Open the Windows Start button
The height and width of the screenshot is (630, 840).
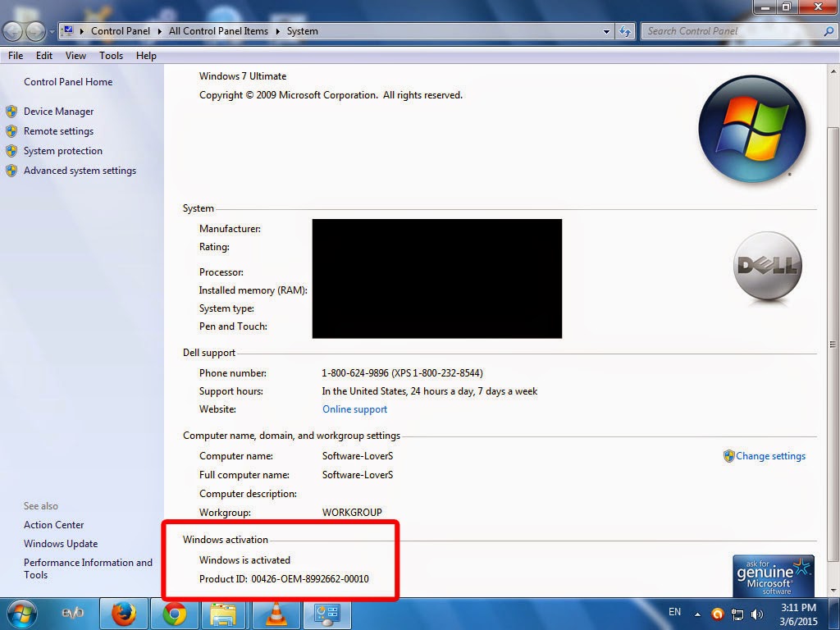coord(21,614)
